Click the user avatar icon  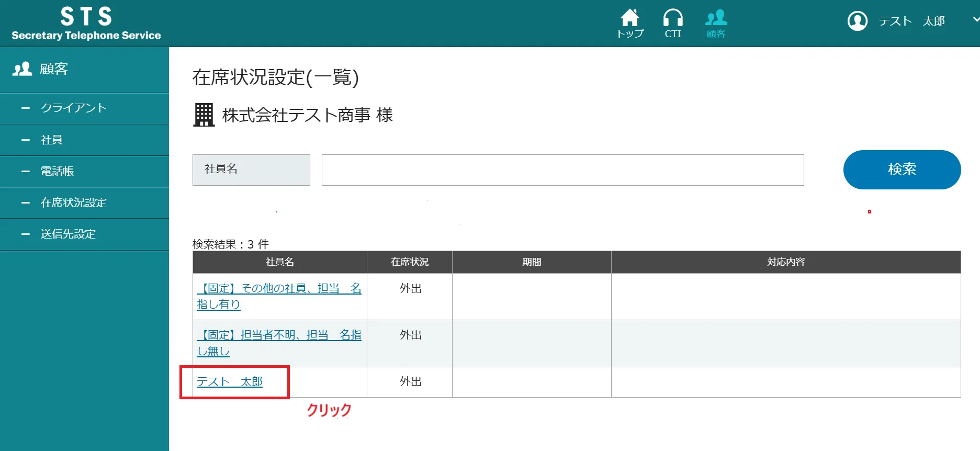pos(857,21)
